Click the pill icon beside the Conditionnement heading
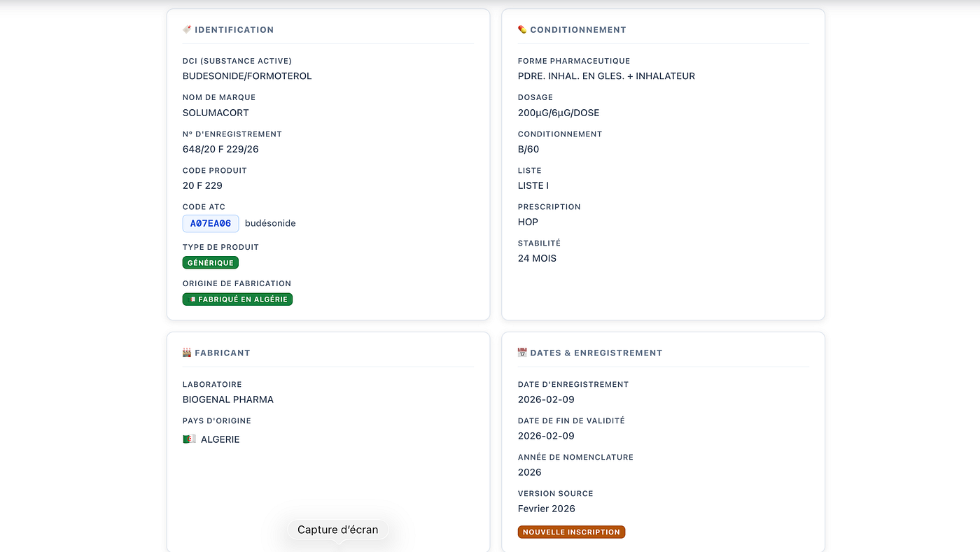The image size is (980, 552). click(522, 29)
